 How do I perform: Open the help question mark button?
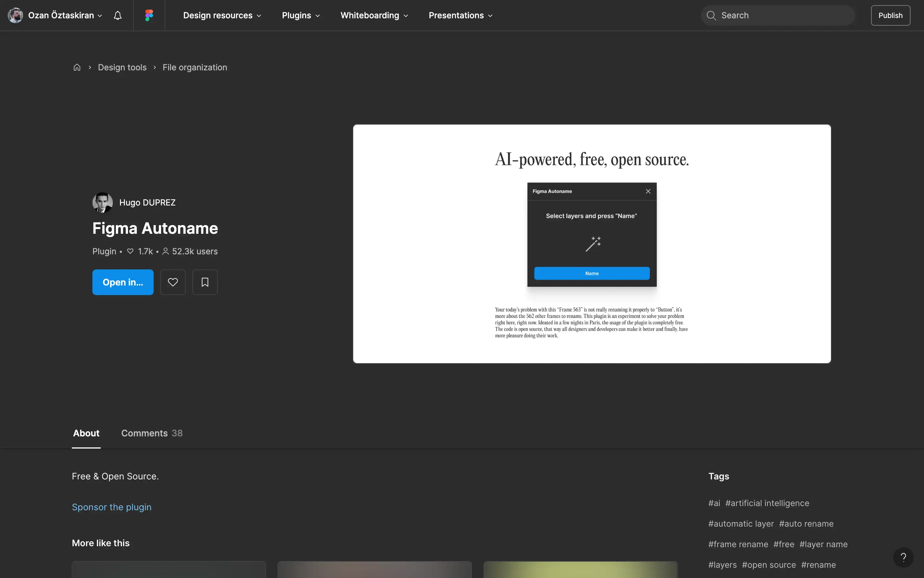pyautogui.click(x=903, y=557)
